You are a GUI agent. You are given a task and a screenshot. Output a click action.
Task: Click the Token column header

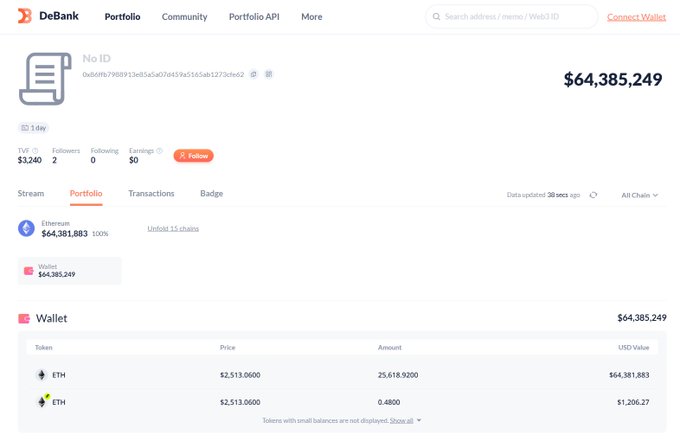point(44,347)
